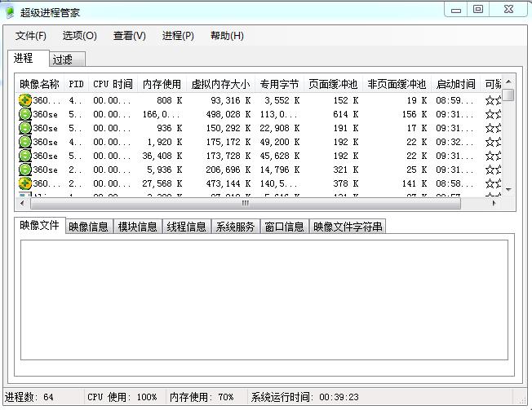Switch to the 进程 tab

[28, 59]
